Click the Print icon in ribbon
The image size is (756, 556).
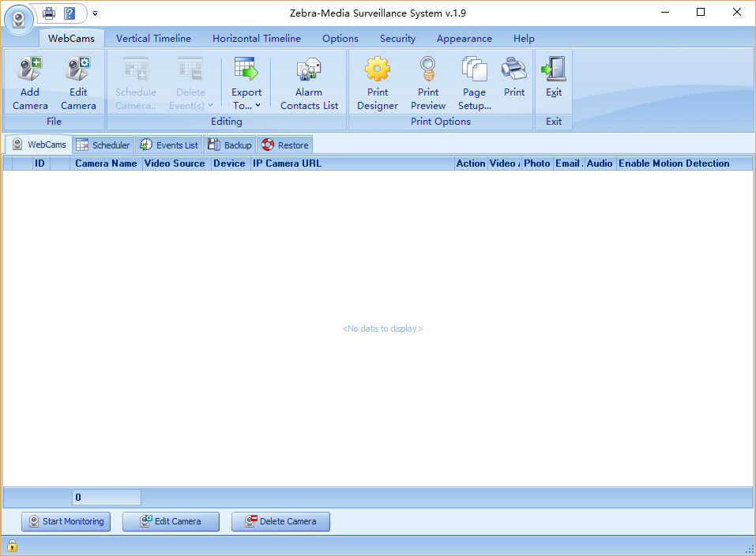point(514,71)
